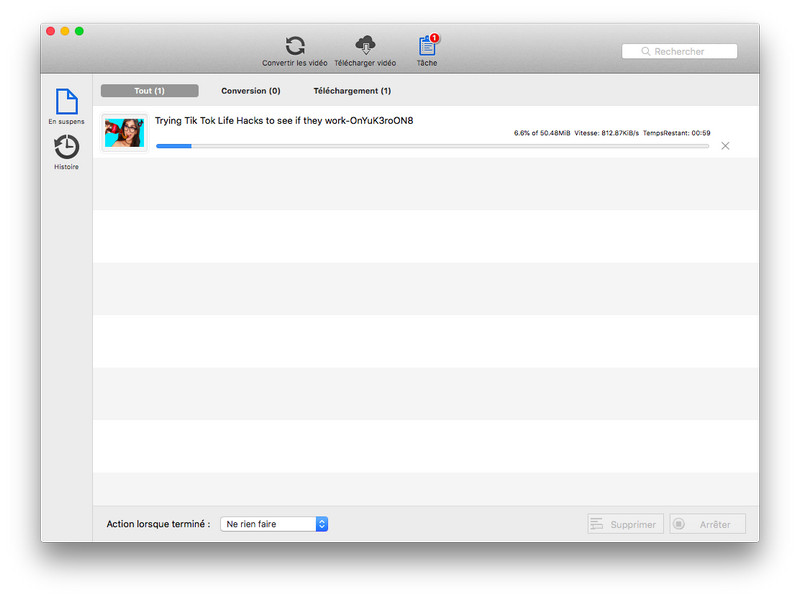Click the yellow minimize window button
This screenshot has height=600, width=800.
tap(65, 31)
